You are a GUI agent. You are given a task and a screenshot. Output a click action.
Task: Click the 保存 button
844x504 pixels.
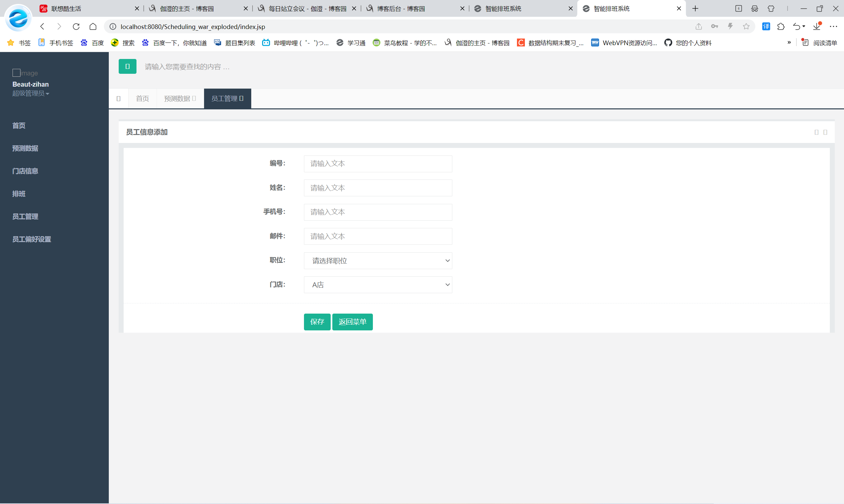click(x=317, y=322)
